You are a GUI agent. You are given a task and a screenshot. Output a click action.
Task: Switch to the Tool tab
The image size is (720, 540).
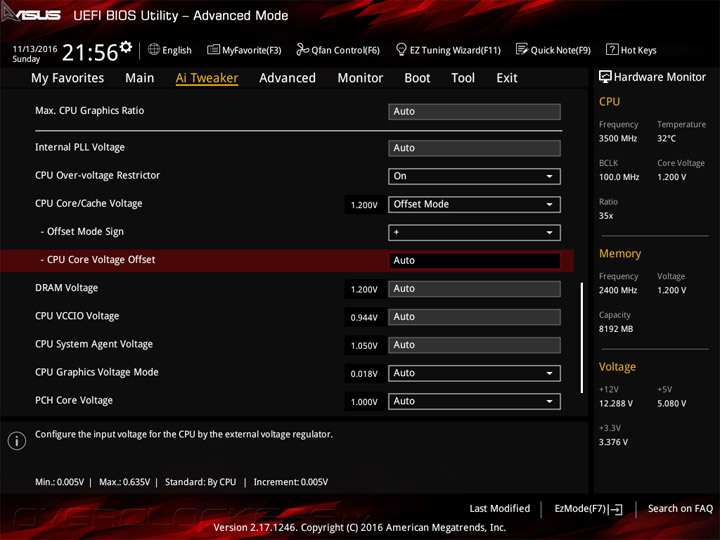point(463,78)
